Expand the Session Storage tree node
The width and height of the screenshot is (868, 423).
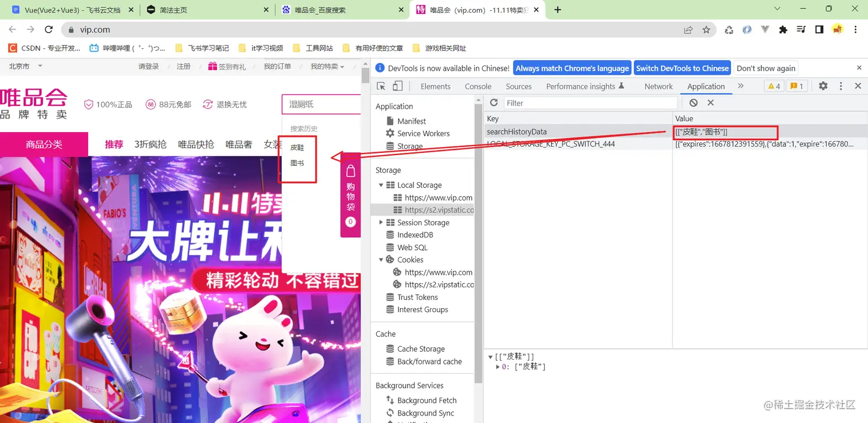[x=381, y=222]
